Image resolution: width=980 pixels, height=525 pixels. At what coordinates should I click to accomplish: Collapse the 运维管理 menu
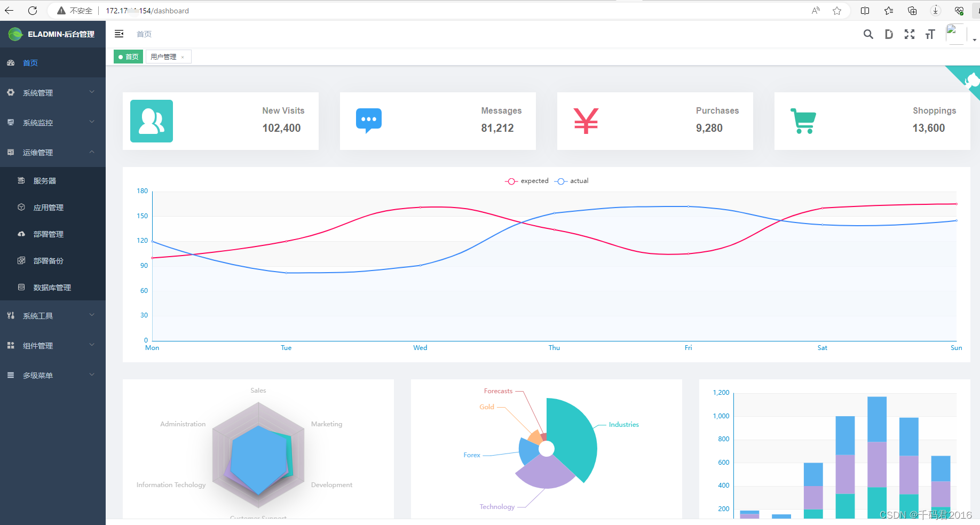point(53,152)
